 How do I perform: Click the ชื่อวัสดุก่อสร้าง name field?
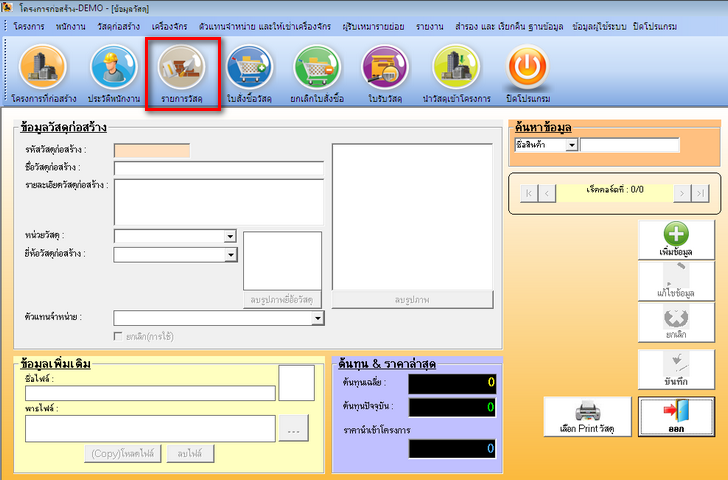pyautogui.click(x=219, y=169)
